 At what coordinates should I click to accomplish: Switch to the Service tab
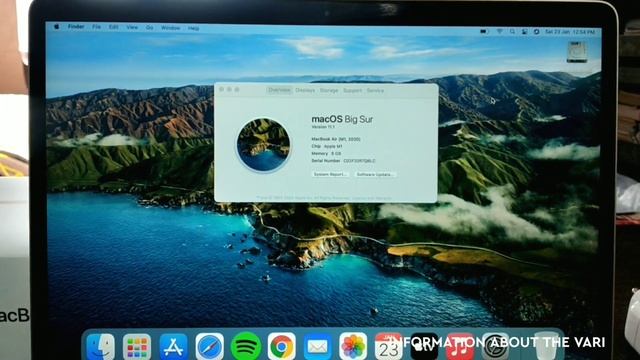tap(375, 90)
